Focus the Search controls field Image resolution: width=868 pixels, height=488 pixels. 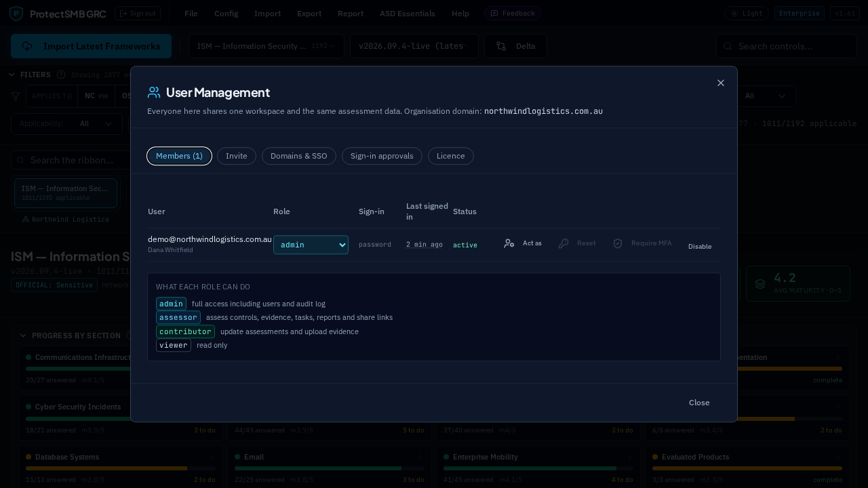787,46
